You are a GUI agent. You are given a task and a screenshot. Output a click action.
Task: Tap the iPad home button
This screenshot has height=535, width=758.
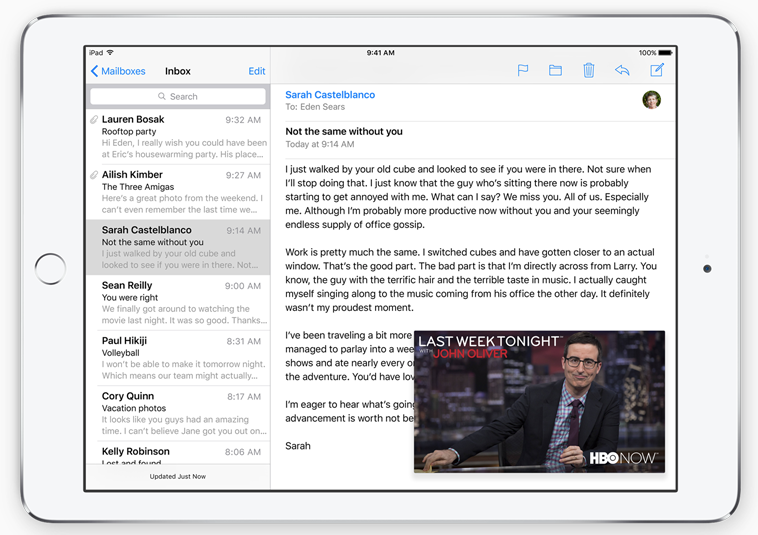click(50, 268)
